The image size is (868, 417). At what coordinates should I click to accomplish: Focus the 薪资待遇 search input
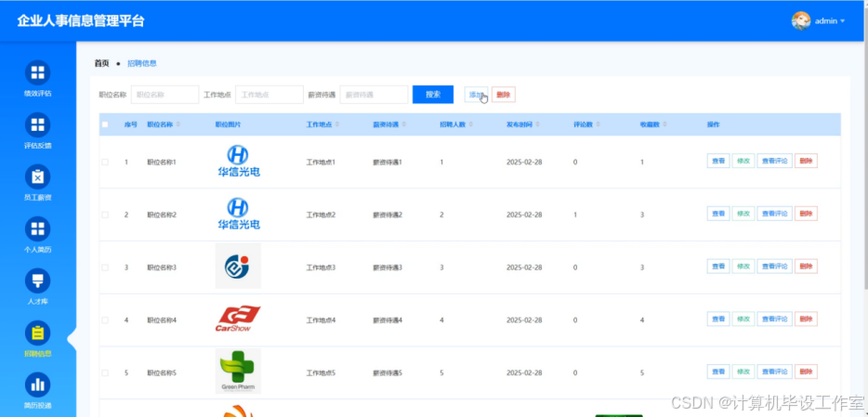375,95
